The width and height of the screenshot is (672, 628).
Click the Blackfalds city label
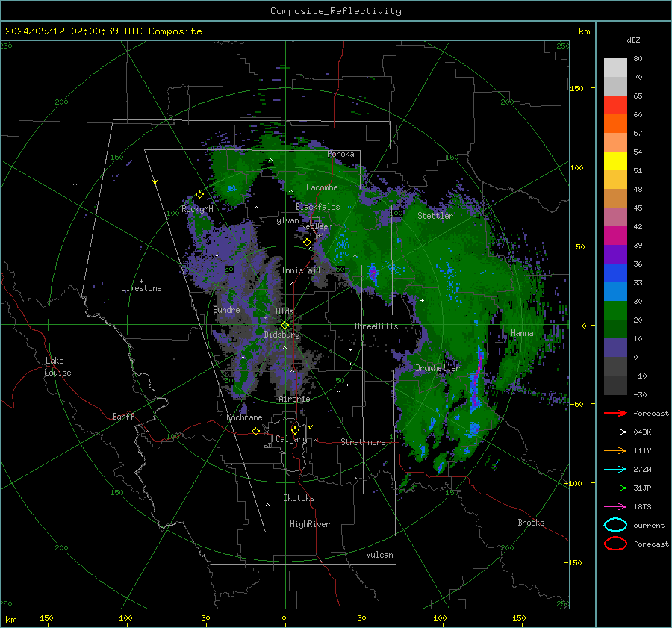pos(317,207)
